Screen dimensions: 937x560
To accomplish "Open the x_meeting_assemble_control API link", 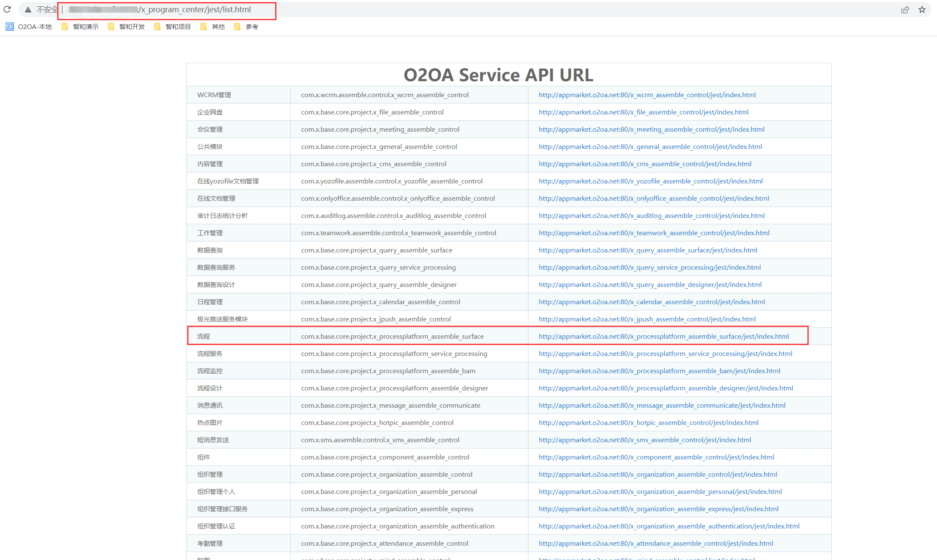I will [x=651, y=130].
